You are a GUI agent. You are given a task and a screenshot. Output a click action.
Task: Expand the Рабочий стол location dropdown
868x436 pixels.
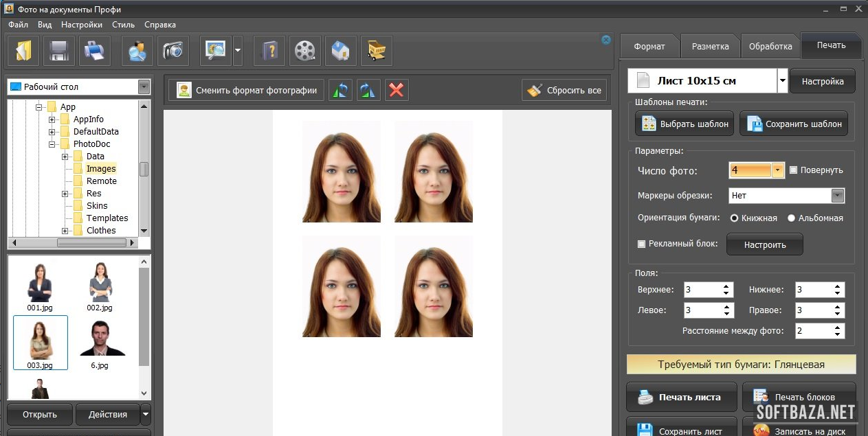click(x=144, y=87)
